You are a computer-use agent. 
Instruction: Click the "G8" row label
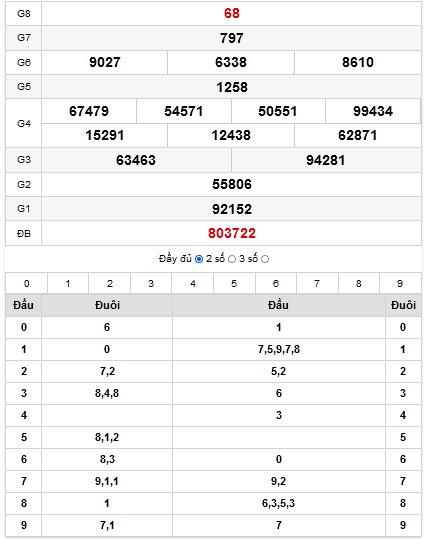pos(24,13)
